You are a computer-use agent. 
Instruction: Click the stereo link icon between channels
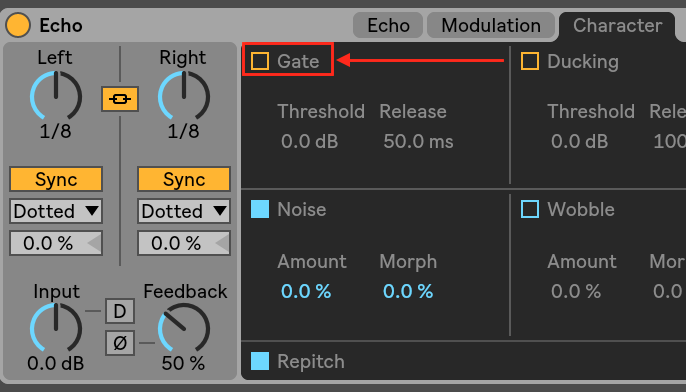coord(120,99)
